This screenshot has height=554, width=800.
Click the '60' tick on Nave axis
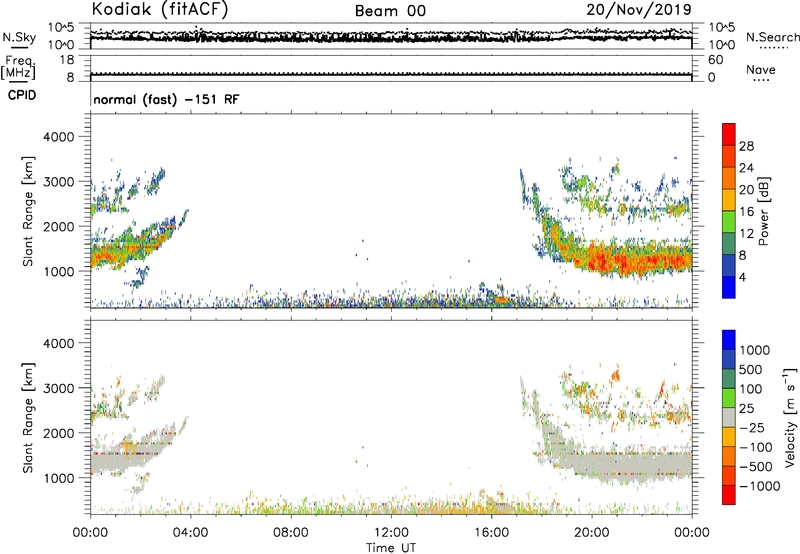tap(715, 60)
